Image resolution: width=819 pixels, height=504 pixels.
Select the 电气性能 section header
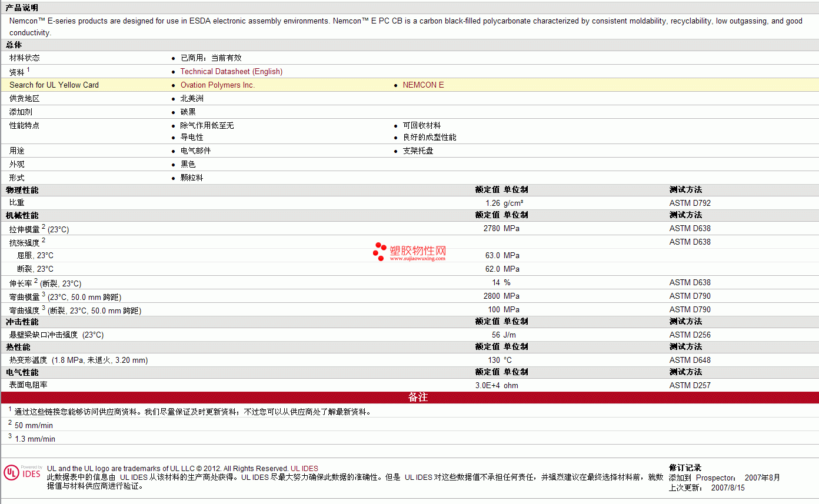(x=22, y=372)
